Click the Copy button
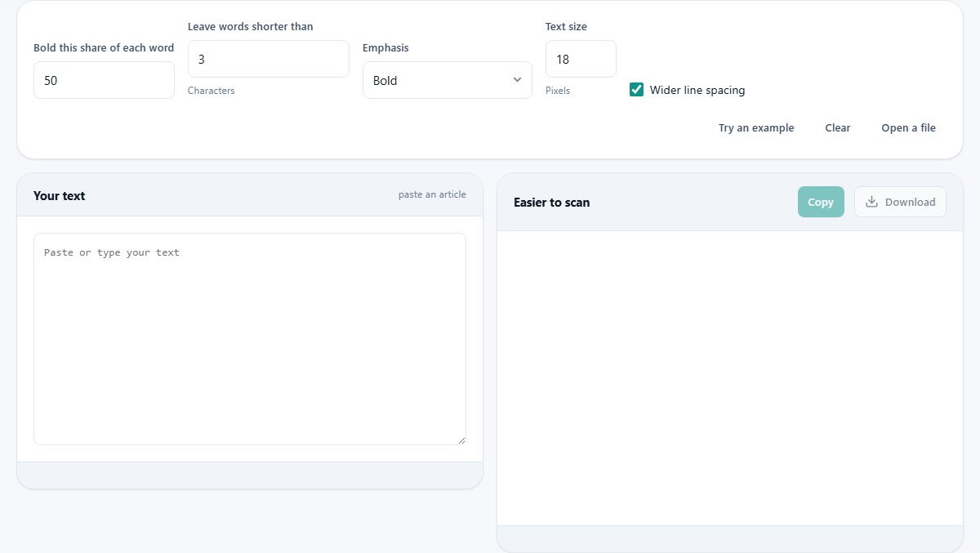980x553 pixels. point(821,202)
